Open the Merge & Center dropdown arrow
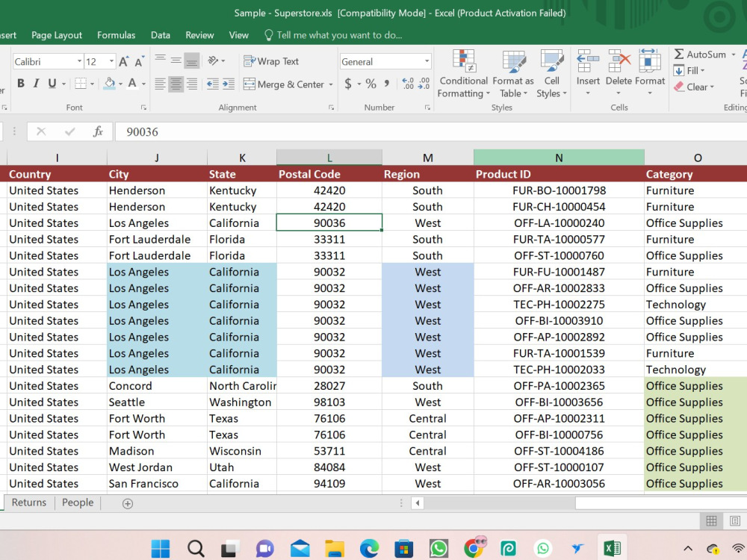The width and height of the screenshot is (747, 560). (x=331, y=84)
